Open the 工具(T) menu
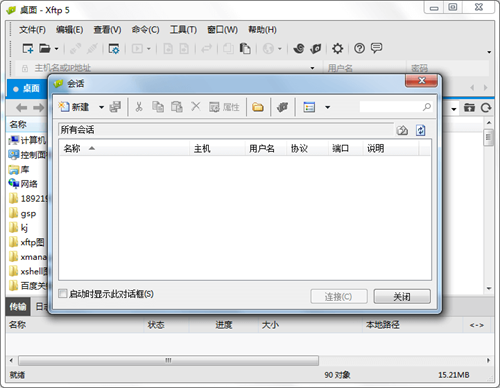Screen dimensions: 500x388 pyautogui.click(x=183, y=30)
